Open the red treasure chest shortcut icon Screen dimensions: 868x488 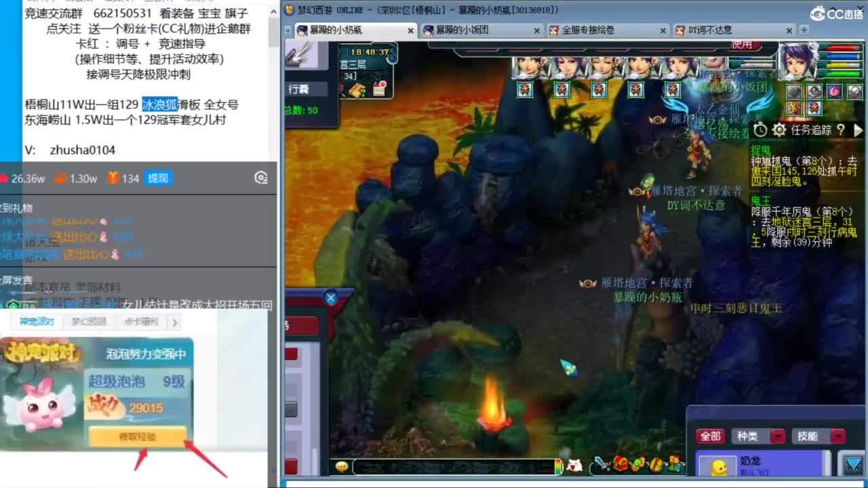point(620,465)
